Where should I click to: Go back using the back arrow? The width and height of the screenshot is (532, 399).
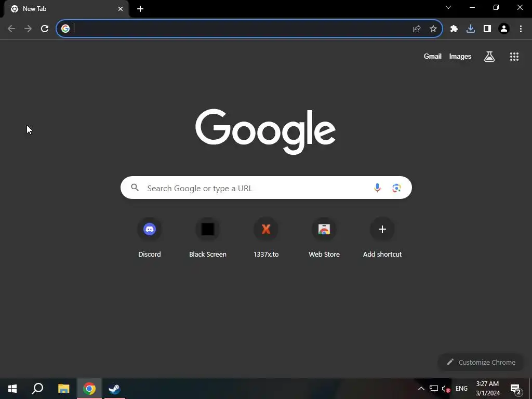pos(11,29)
